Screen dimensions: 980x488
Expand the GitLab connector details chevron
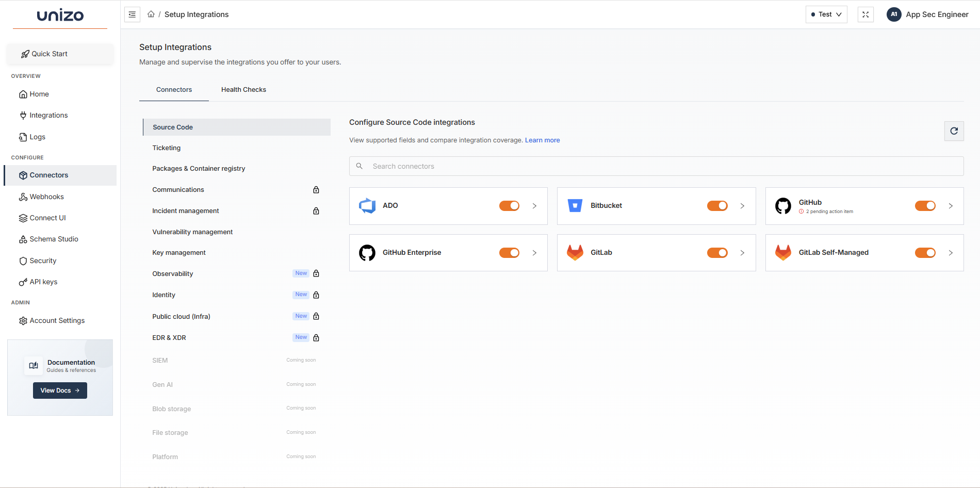743,253
